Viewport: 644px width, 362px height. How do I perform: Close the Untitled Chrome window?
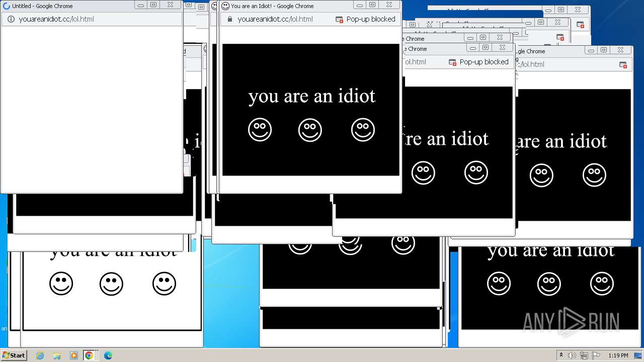pos(171,5)
